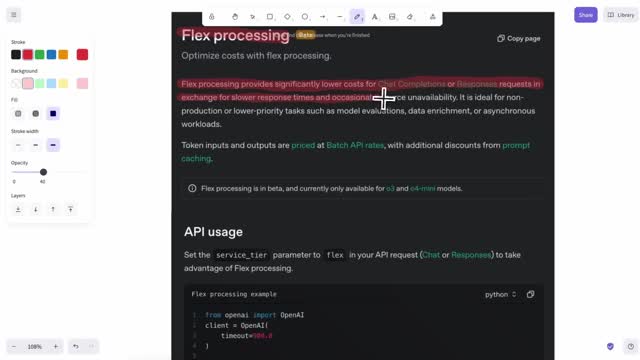Select thin stroke width
The height and width of the screenshot is (360, 640).
pos(18,145)
